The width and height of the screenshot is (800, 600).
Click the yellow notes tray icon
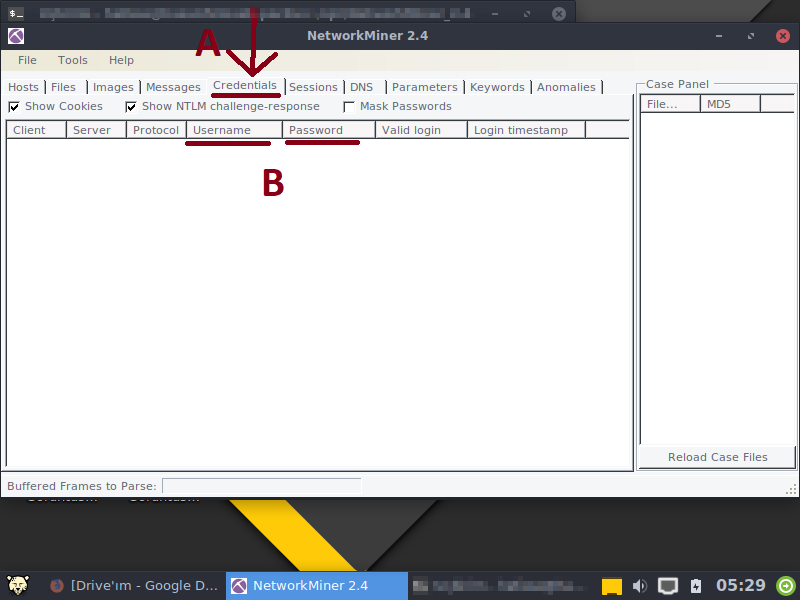click(612, 586)
